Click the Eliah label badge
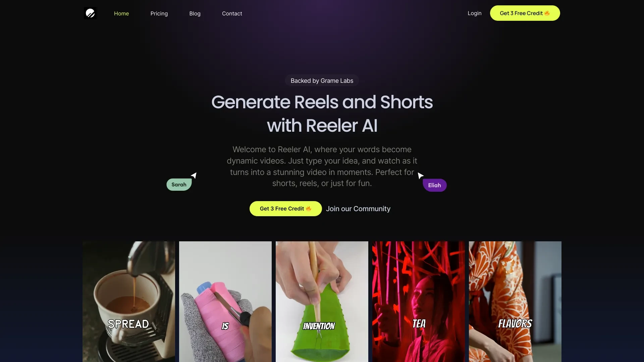This screenshot has height=362, width=644. (434, 185)
